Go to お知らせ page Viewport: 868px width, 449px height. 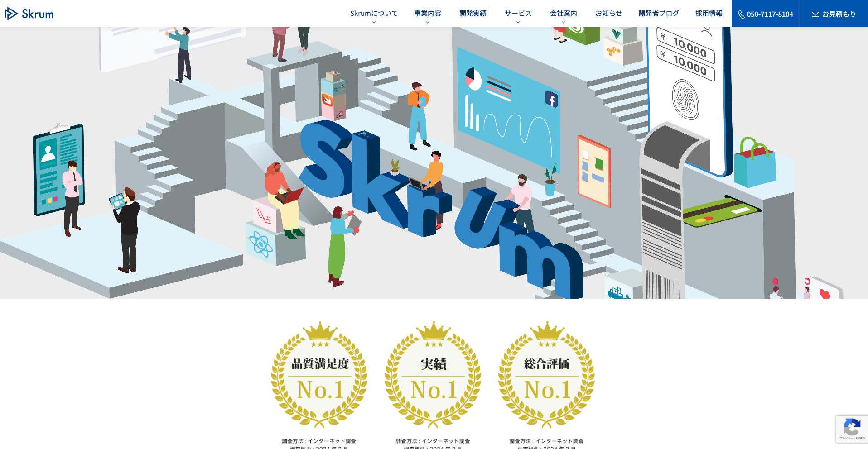click(x=608, y=14)
